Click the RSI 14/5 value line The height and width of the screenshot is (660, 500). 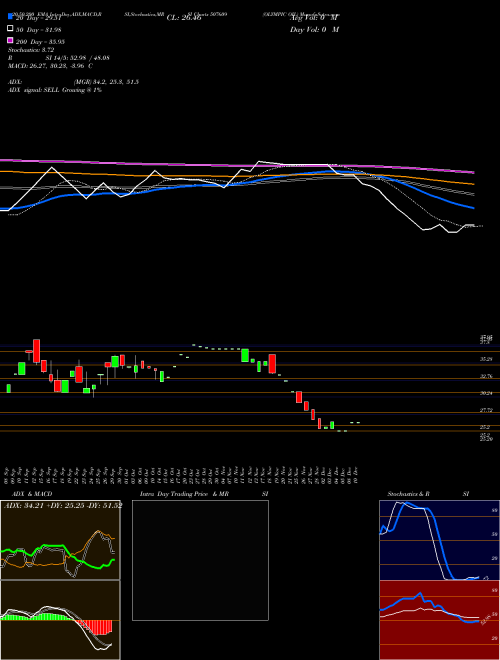(x=59, y=58)
